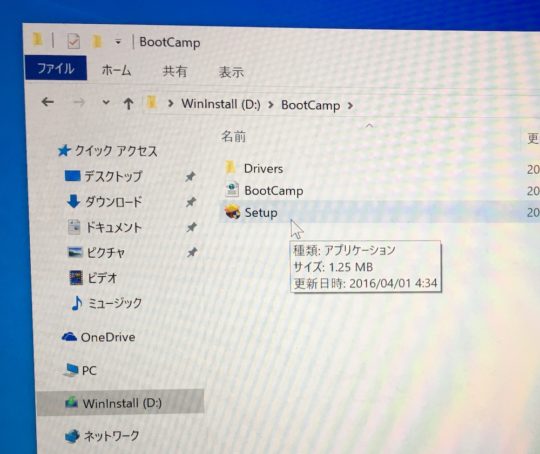Screen dimensions: 540x454
Task: Open クイック アクセス in sidebar
Action: coord(116,151)
